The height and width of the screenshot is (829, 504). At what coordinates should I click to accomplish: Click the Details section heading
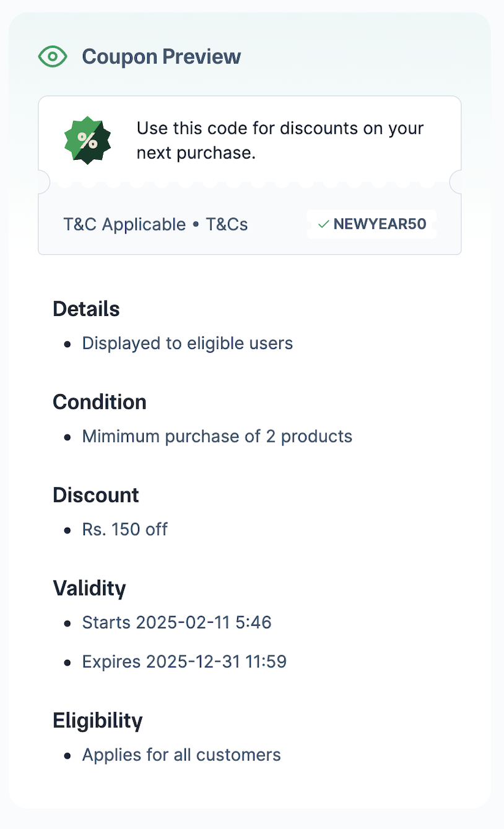pyautogui.click(x=86, y=309)
